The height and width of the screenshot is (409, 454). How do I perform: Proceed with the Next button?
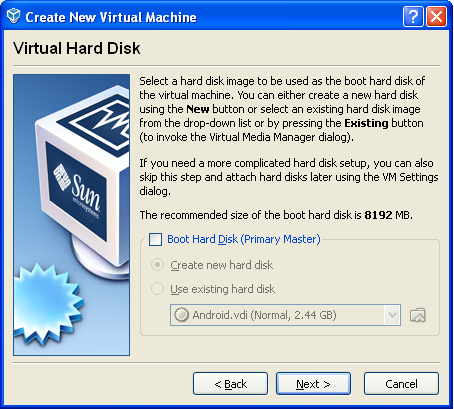pyautogui.click(x=313, y=384)
